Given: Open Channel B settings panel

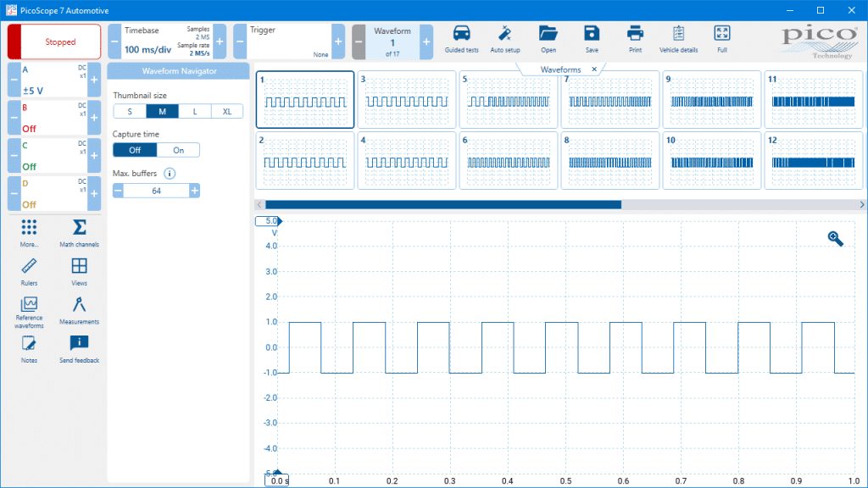Looking at the screenshot, I should tap(54, 117).
